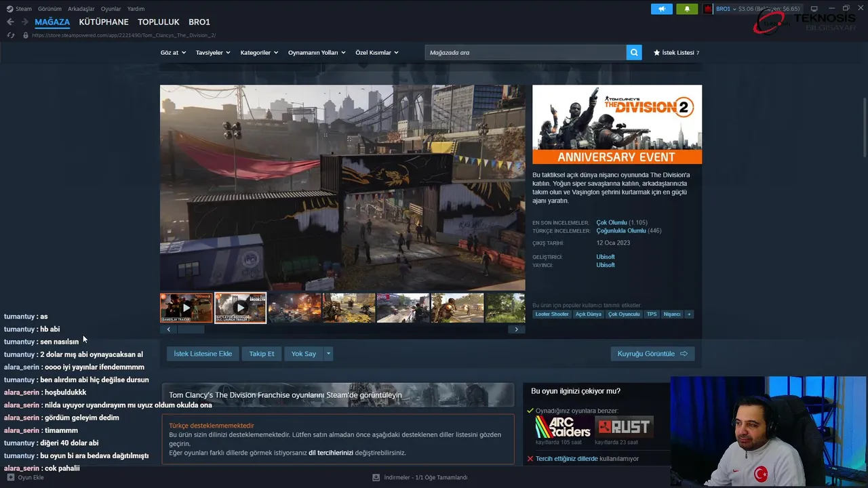Open the downloads status icon

[376, 477]
